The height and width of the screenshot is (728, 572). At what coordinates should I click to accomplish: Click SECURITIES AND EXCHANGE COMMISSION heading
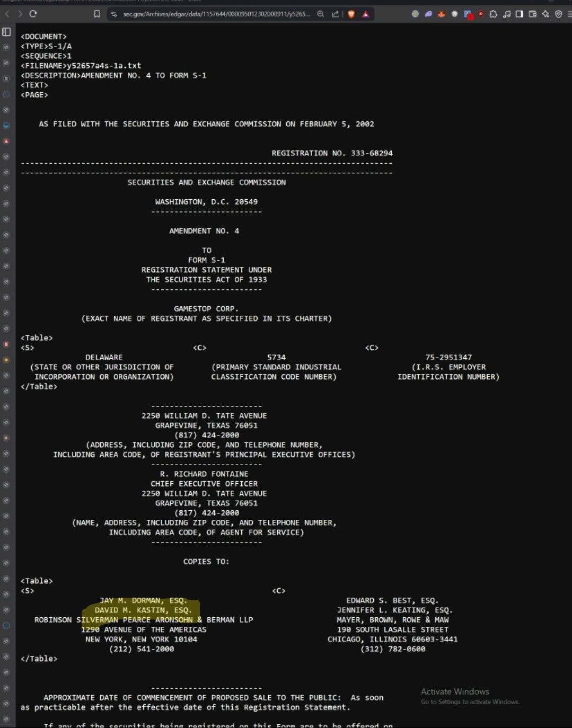click(x=206, y=182)
